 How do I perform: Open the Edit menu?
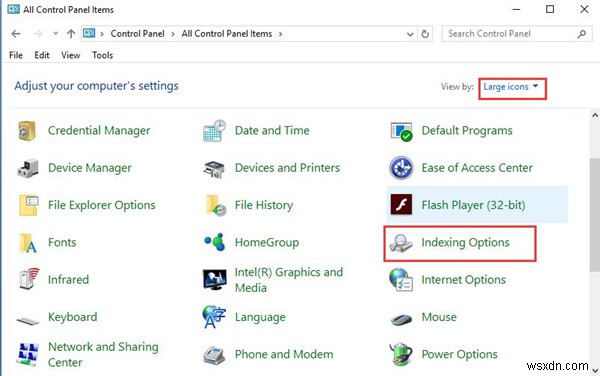click(42, 55)
